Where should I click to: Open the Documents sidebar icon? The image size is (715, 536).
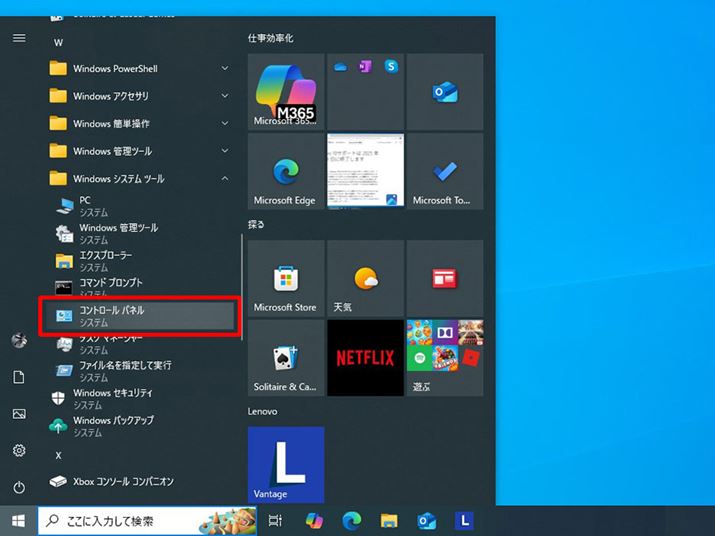19,377
